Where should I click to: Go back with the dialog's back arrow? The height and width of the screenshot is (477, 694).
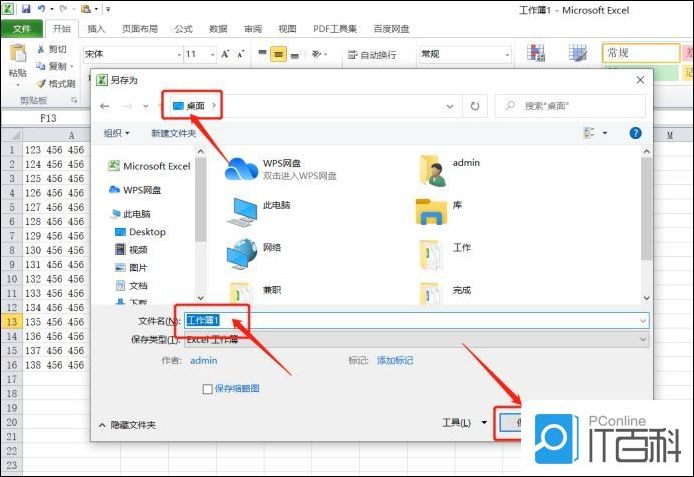(x=104, y=106)
